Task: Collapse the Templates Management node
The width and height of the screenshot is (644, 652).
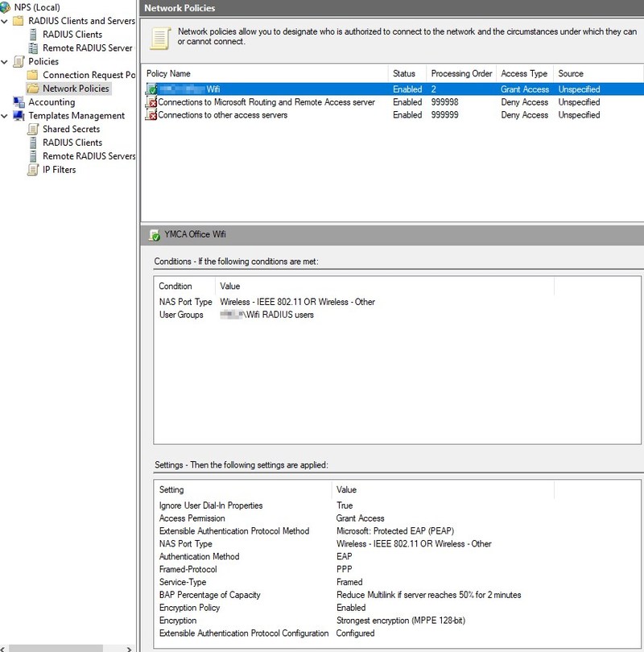Action: 5,115
